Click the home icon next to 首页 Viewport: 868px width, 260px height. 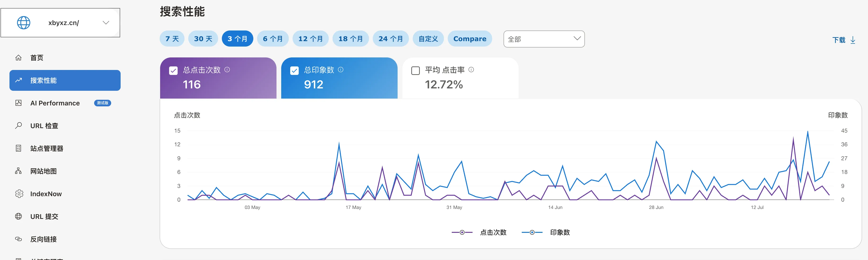(x=18, y=58)
